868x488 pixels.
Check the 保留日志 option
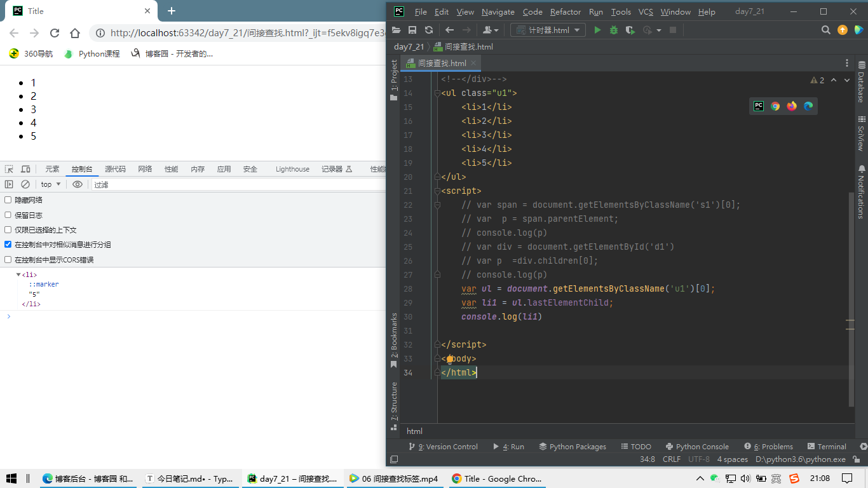click(x=8, y=215)
